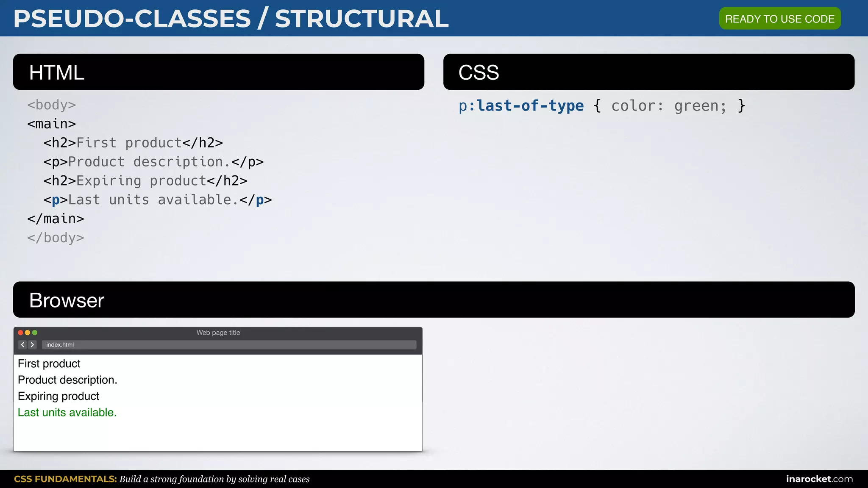
Task: Click the CSS FUNDAMENTALS footer label
Action: pyautogui.click(x=65, y=479)
